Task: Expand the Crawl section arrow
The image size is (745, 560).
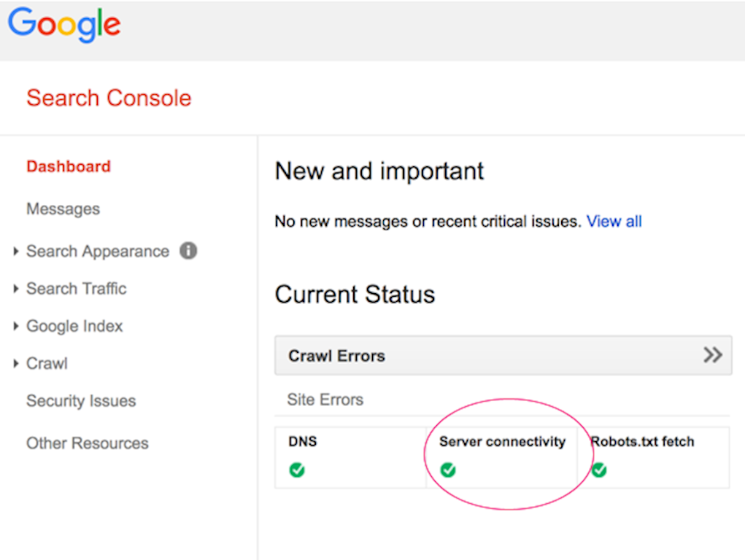Action: pyautogui.click(x=16, y=363)
